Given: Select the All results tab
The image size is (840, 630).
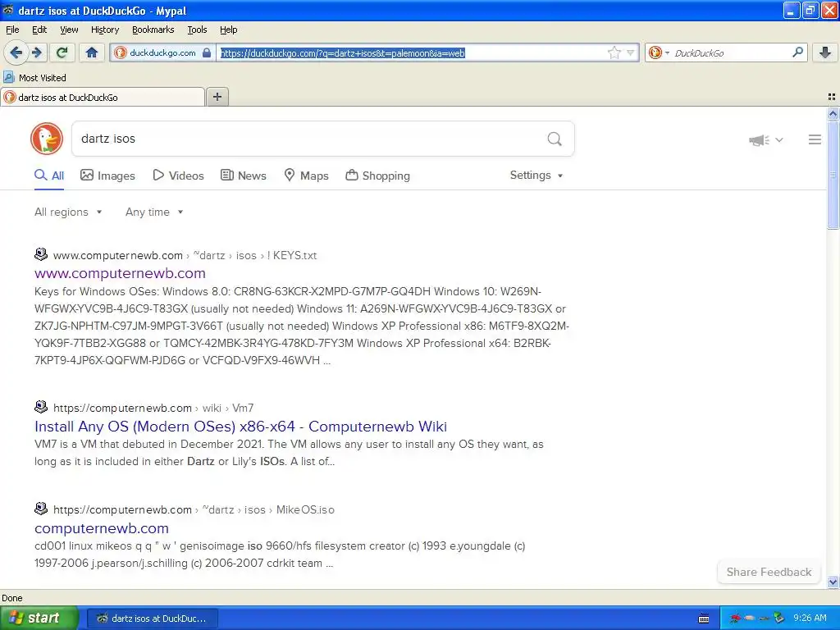Looking at the screenshot, I should (49, 176).
